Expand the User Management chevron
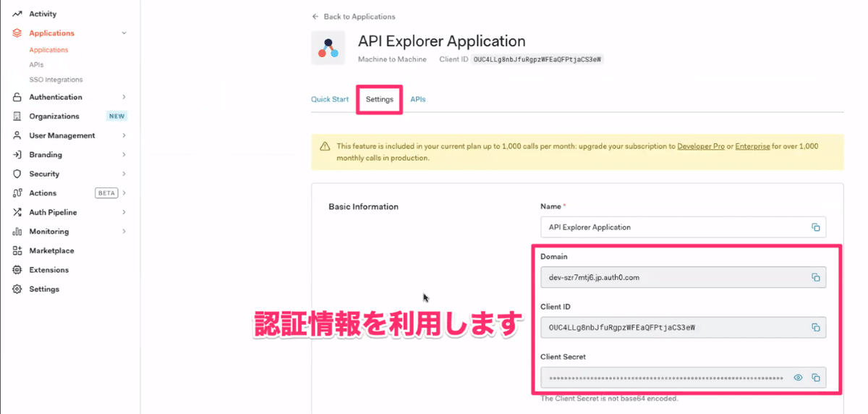Viewport: 868px width, 414px height. pos(124,135)
